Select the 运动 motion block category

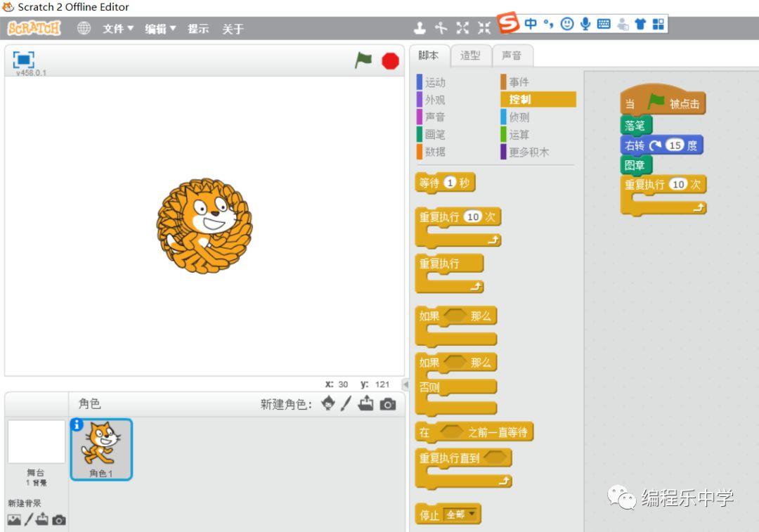(435, 82)
